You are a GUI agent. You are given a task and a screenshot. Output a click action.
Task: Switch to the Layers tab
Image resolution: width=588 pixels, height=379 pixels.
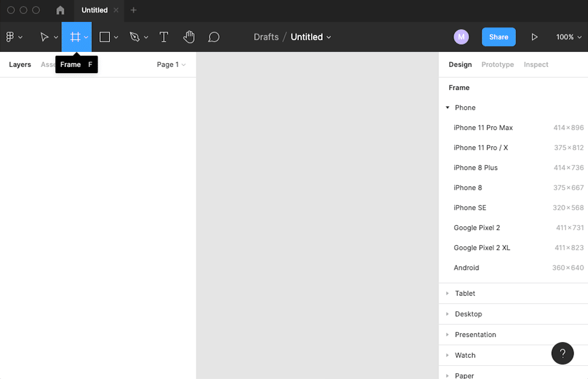pos(20,64)
